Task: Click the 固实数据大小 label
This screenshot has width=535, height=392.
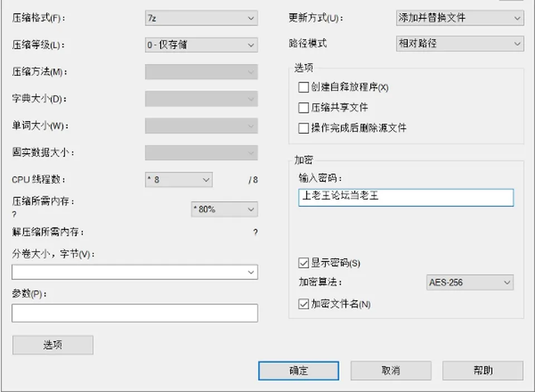Action: point(43,152)
